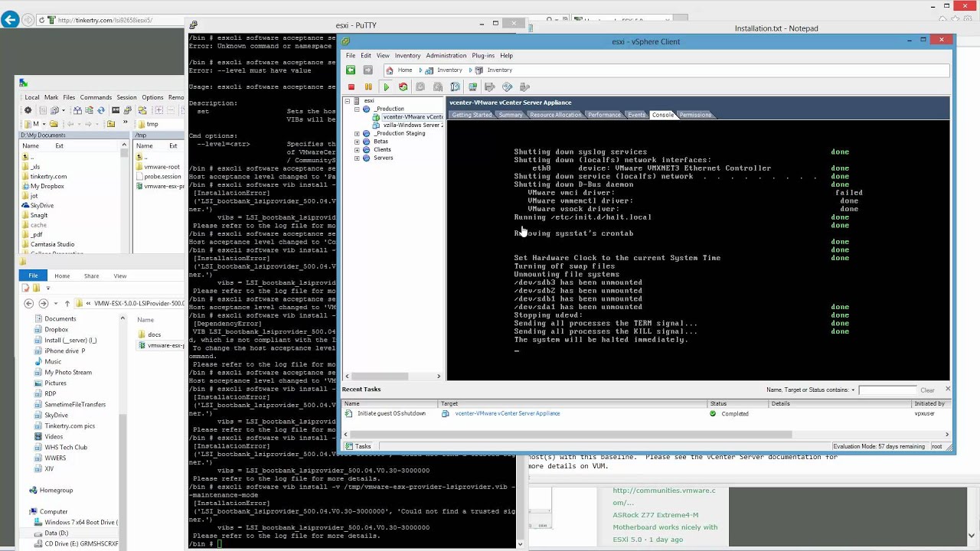Screen dimensions: 980x551
Task: Click the WinSCP Synchronize refresh icon
Action: coord(100,110)
